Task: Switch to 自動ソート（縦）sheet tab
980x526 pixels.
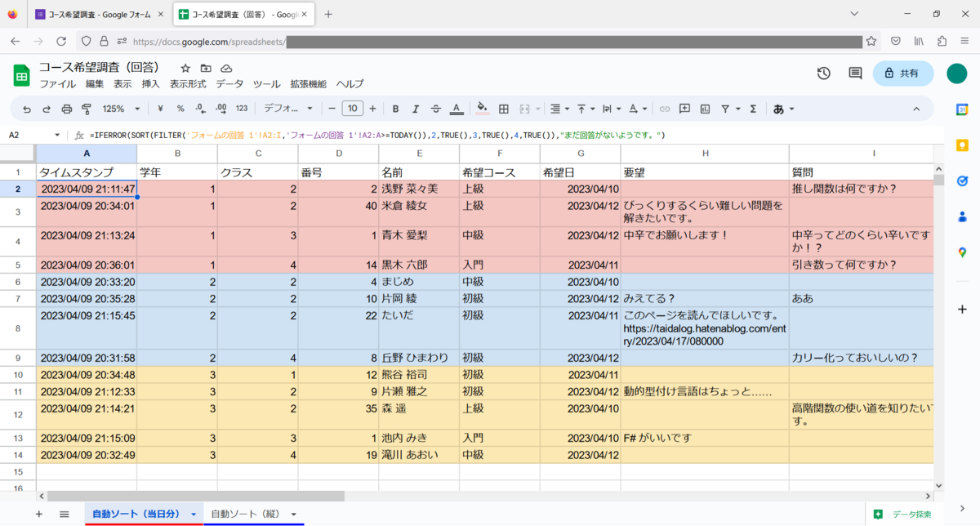Action: (253, 514)
